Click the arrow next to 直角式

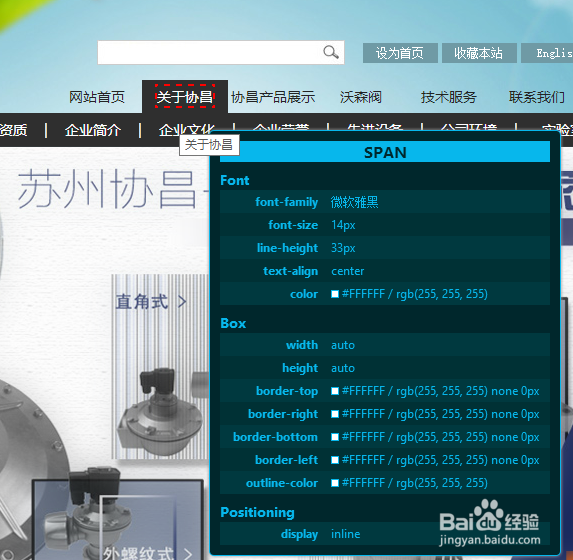(182, 302)
